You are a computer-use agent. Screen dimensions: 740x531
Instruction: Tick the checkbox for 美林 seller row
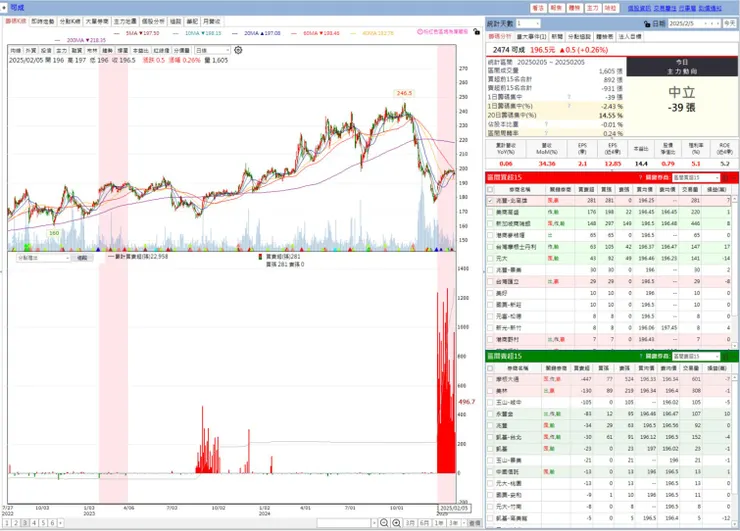tap(490, 391)
